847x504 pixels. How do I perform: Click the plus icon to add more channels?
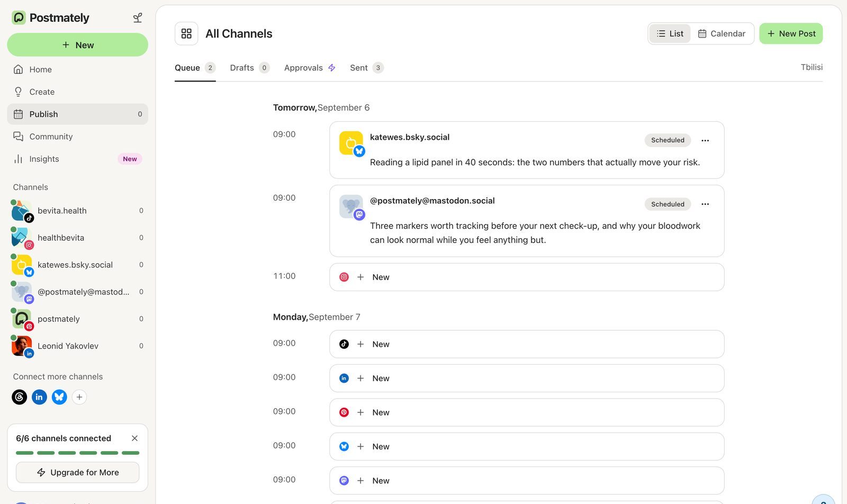point(79,397)
